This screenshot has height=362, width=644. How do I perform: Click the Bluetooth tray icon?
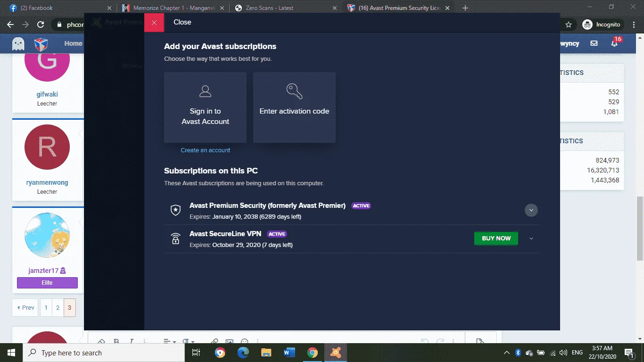(518, 353)
